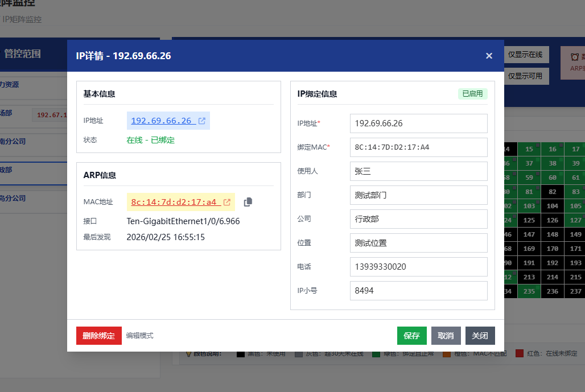The height and width of the screenshot is (392, 585).
Task: Expand the 岛分公司 branch
Action: (x=23, y=197)
